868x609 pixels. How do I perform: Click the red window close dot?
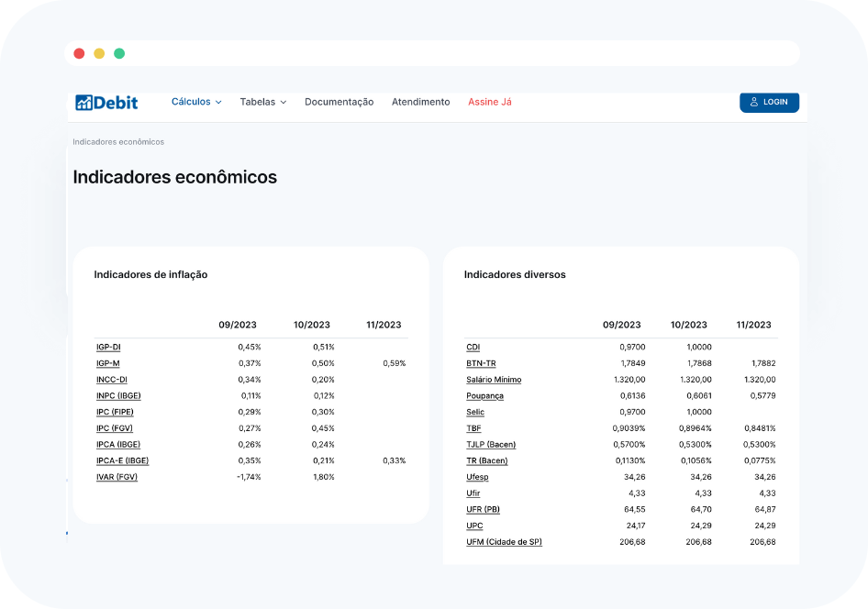[x=79, y=53]
